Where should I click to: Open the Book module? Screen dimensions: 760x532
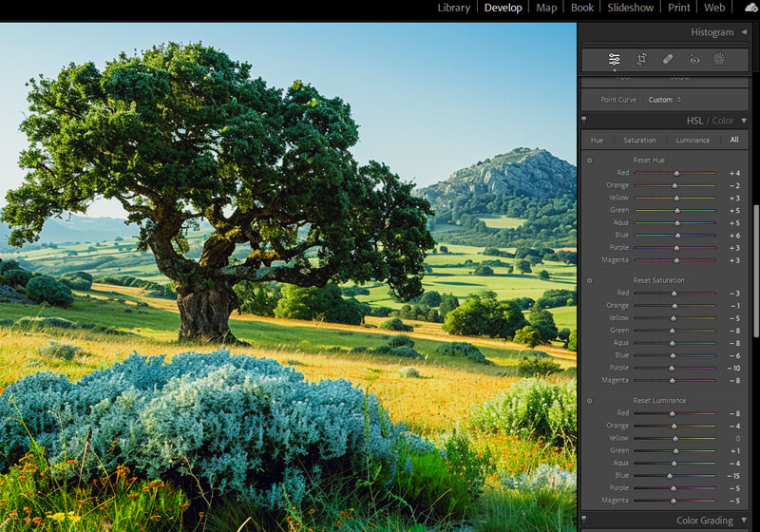[582, 8]
